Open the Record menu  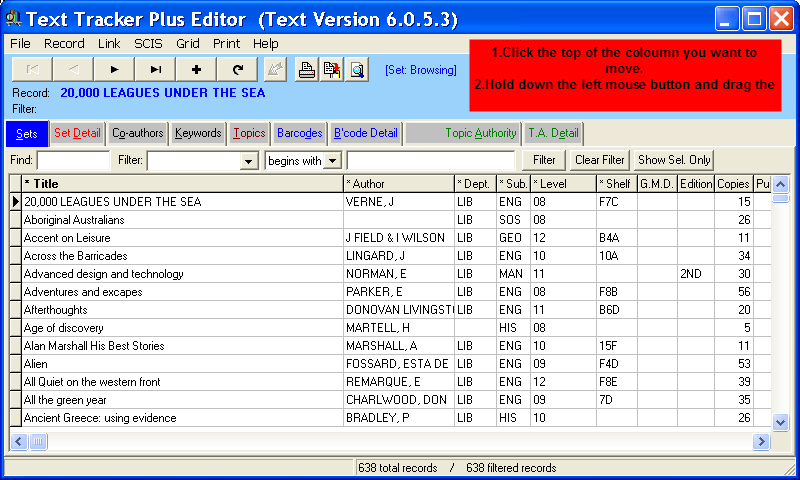tap(64, 43)
